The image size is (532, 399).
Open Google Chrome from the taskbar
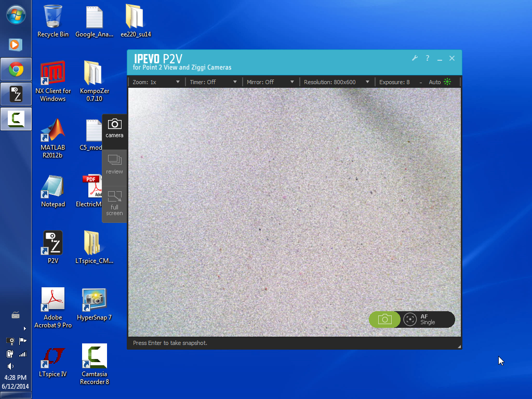point(16,69)
